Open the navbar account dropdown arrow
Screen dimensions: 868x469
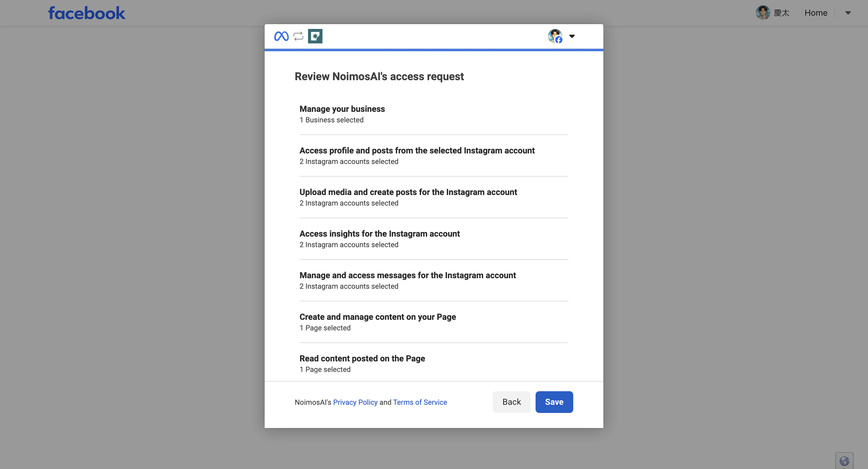coord(848,12)
